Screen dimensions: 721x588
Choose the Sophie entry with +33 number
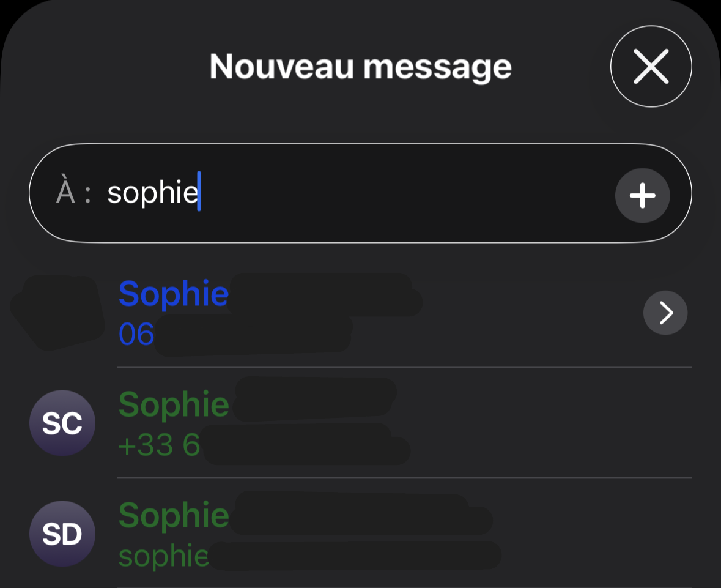174,404
